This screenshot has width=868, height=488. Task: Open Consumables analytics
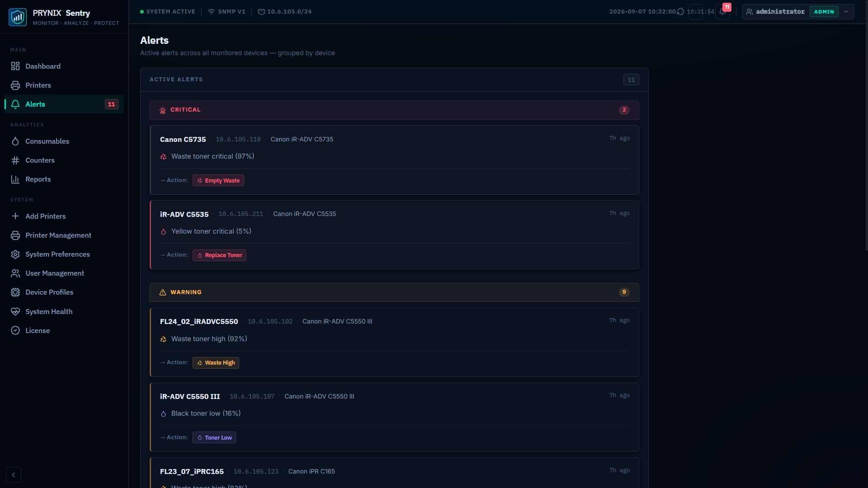pyautogui.click(x=64, y=141)
